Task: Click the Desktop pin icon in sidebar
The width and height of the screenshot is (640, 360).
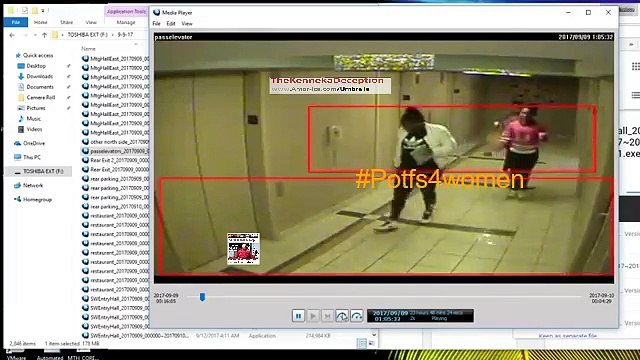Action: 69,66
